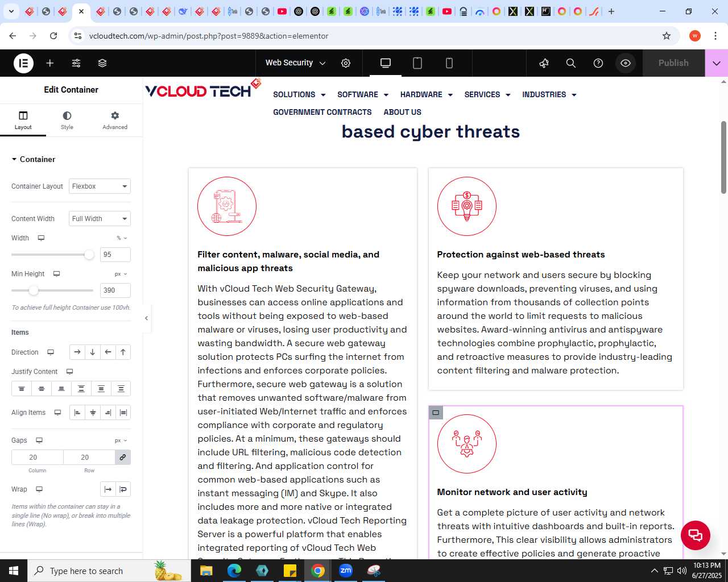728x582 pixels.
Task: Open the Content Width dropdown
Action: click(100, 219)
